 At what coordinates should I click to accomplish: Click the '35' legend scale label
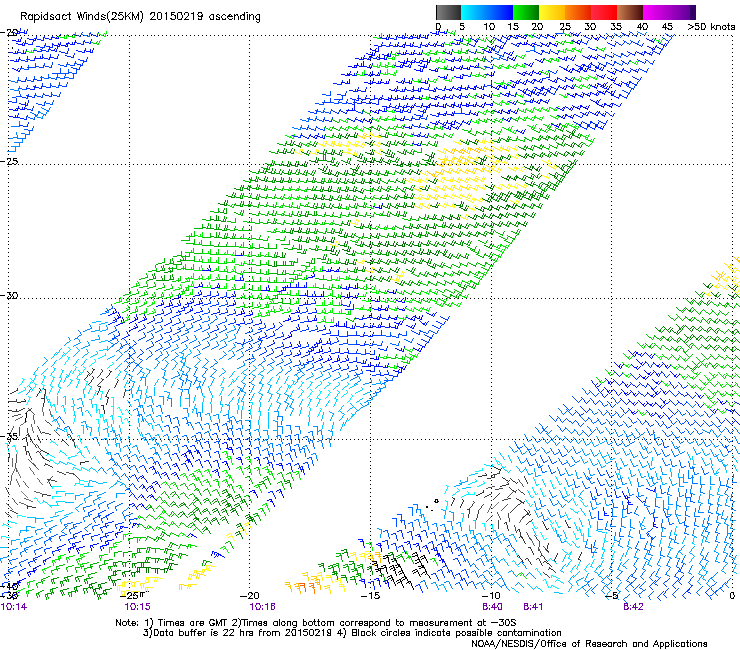tap(616, 27)
